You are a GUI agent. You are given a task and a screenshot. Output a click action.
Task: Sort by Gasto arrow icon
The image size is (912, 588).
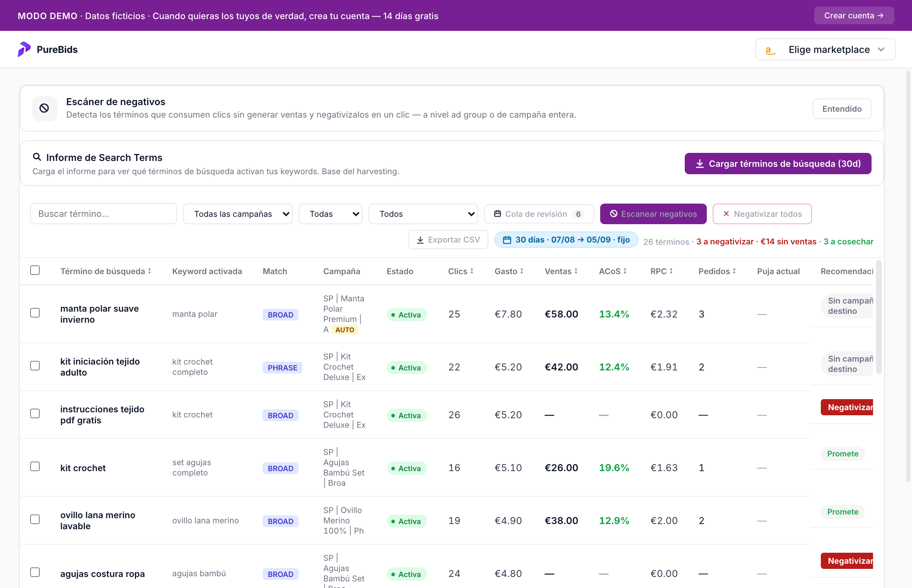tap(521, 271)
